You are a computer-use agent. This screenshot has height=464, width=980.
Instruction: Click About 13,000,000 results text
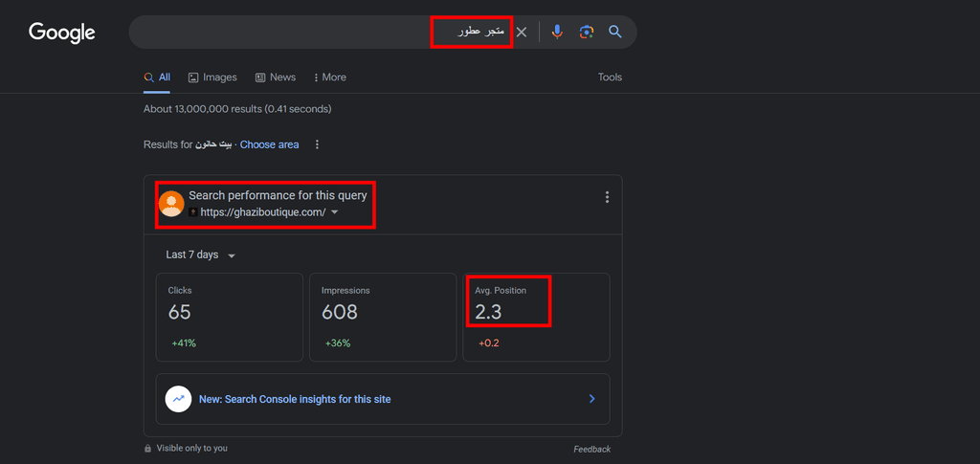pyautogui.click(x=237, y=109)
